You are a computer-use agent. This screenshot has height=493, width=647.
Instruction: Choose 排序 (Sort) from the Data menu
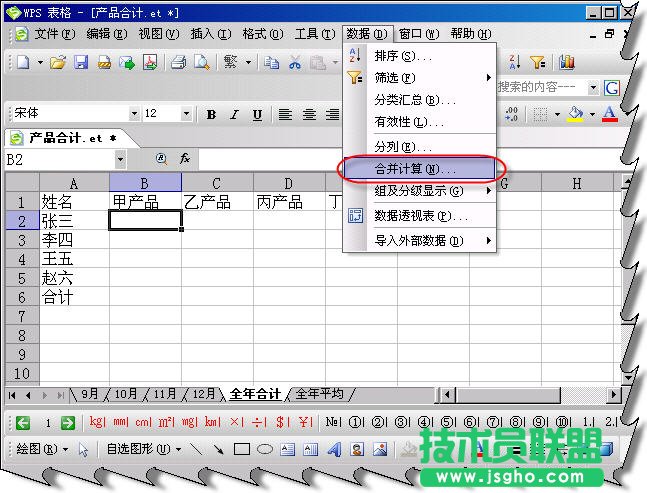click(x=419, y=56)
